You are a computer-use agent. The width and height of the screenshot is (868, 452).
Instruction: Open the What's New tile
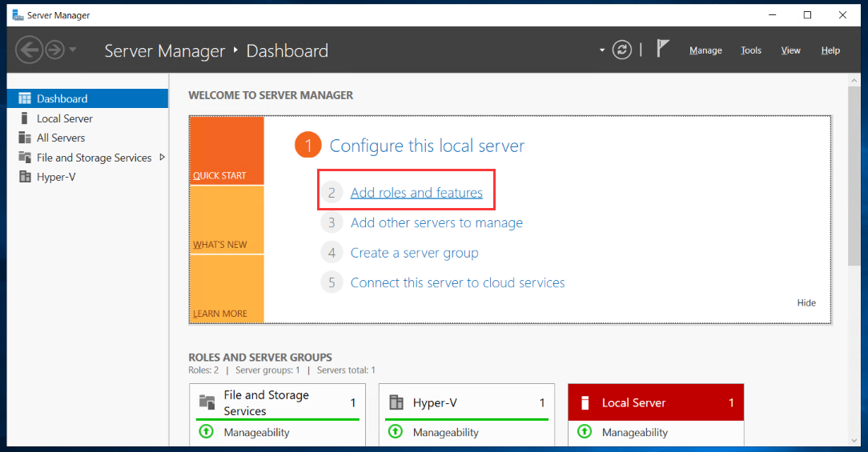pos(227,220)
